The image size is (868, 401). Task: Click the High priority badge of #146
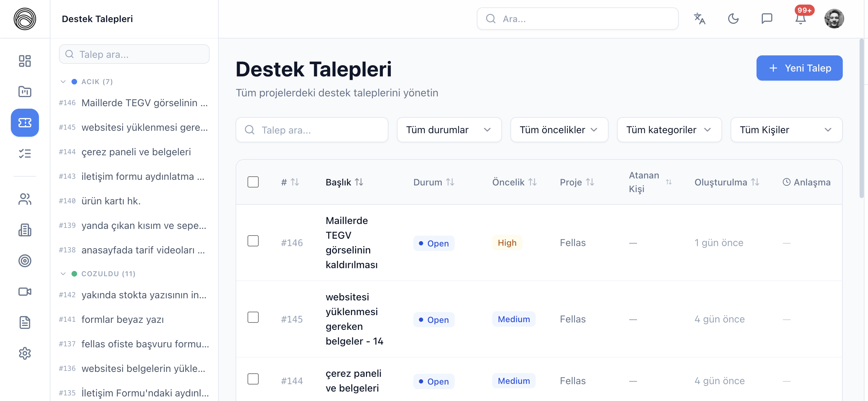click(x=507, y=243)
